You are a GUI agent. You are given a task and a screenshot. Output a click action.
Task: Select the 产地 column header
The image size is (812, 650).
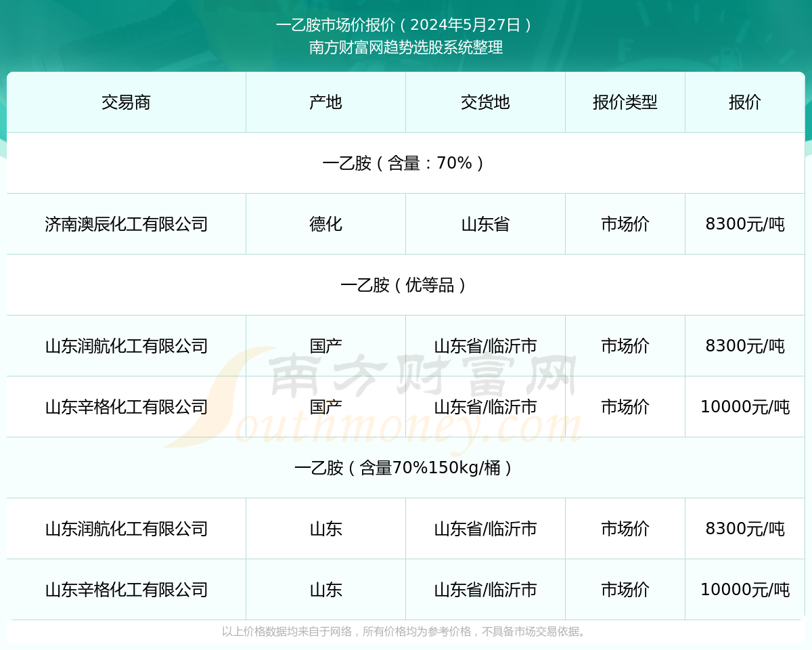click(x=325, y=102)
